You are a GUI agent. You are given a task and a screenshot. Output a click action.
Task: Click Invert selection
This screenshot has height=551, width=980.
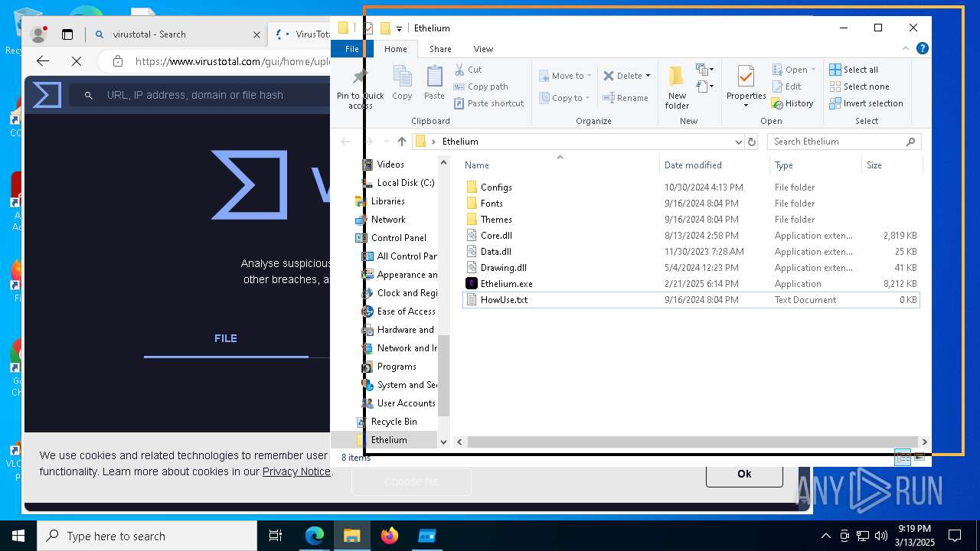click(x=866, y=103)
